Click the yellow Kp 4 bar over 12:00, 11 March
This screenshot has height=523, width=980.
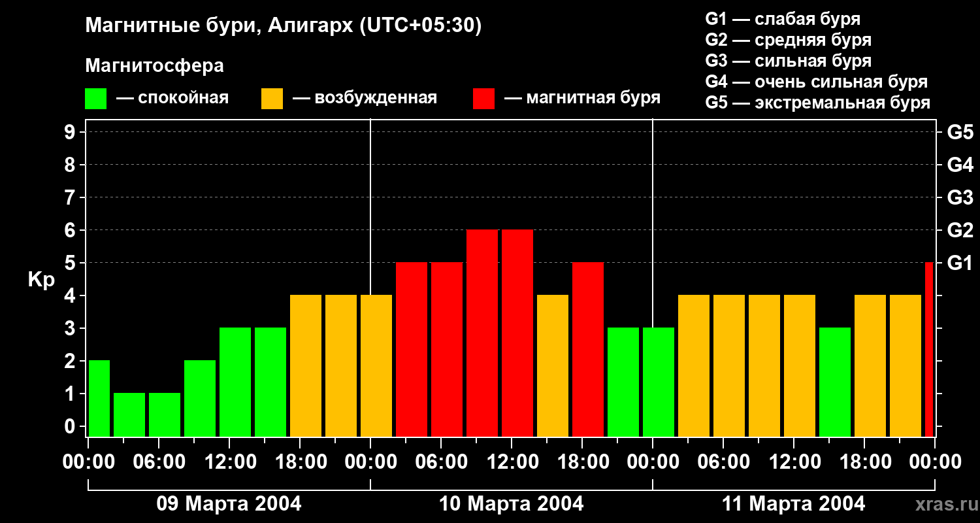click(x=800, y=365)
